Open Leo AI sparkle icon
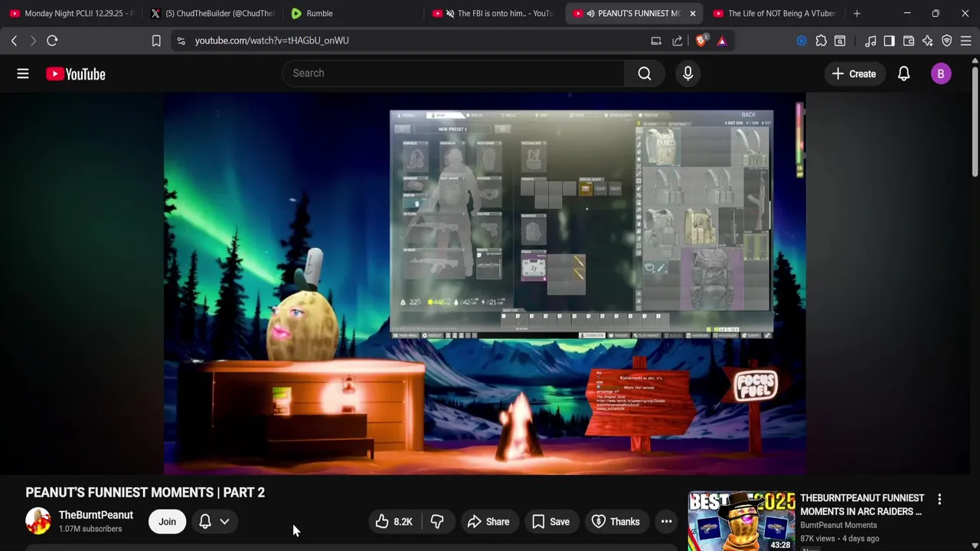Image resolution: width=980 pixels, height=551 pixels. coord(928,41)
